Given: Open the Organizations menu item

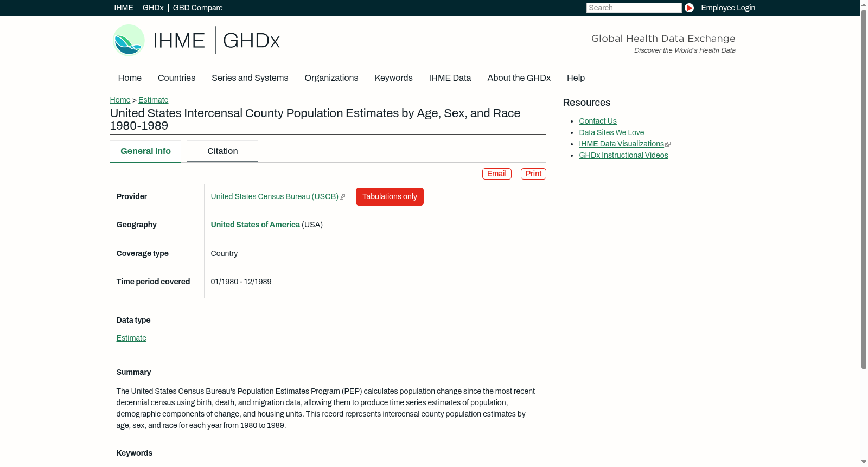Looking at the screenshot, I should pos(331,78).
